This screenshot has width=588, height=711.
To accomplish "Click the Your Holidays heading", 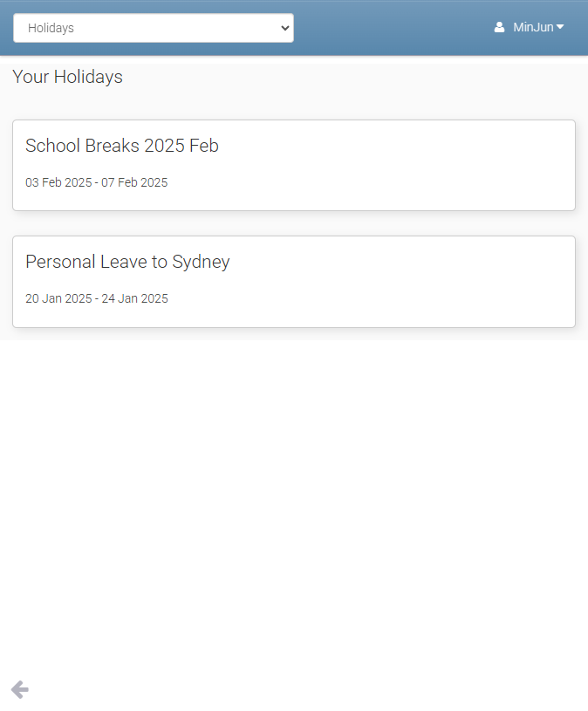I will [67, 77].
